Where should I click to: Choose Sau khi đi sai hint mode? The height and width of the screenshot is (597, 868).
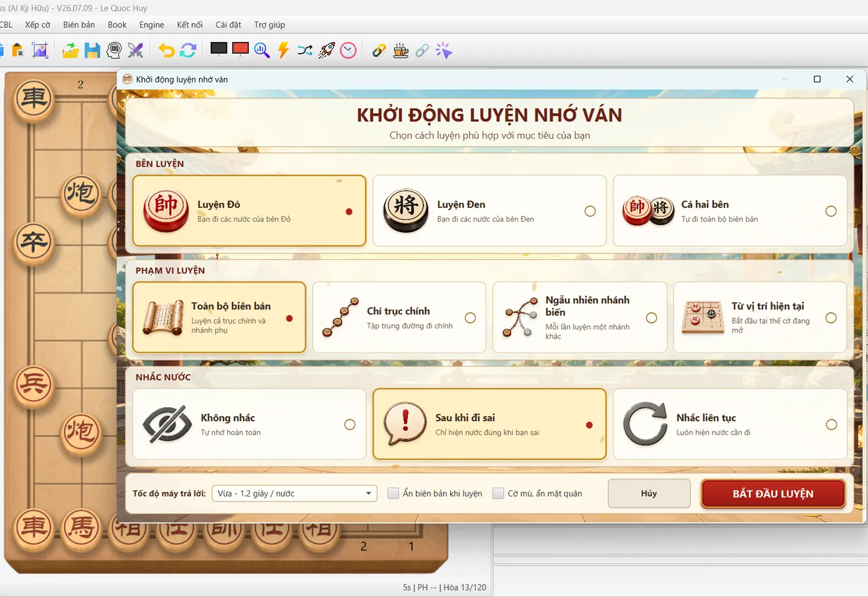(x=489, y=424)
